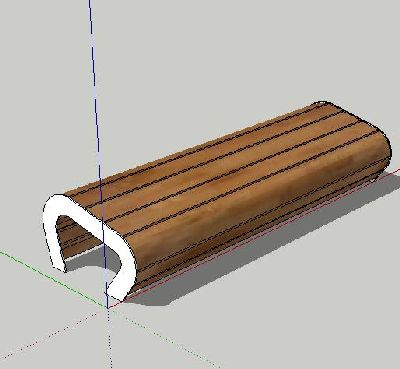Select the back top edge of the bench

click(x=190, y=148)
